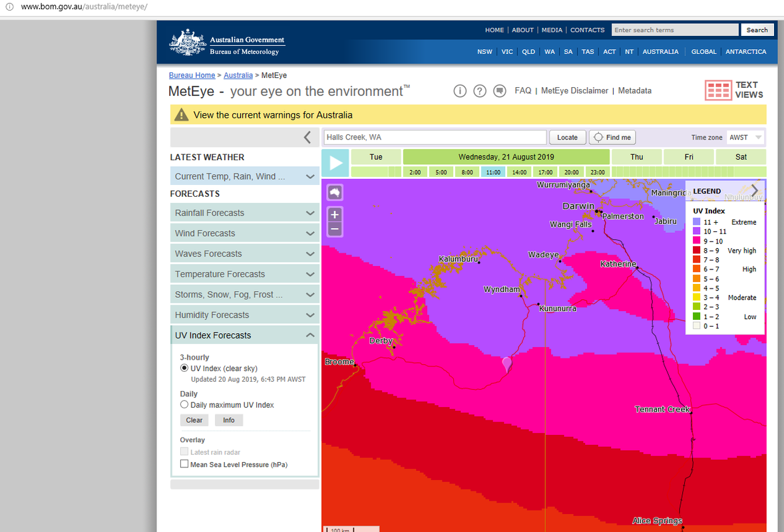
Task: Open the ANTARCTICA menu item
Action: pos(745,51)
